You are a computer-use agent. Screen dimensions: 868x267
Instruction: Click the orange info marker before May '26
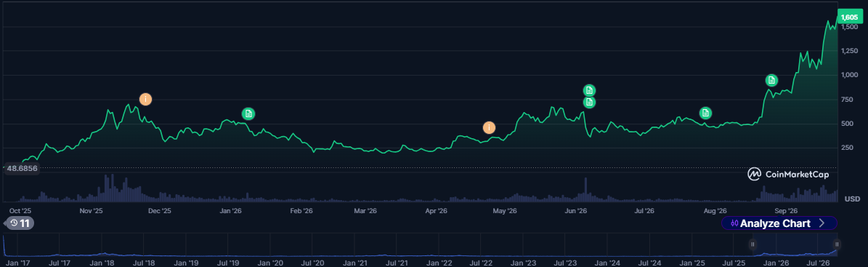[x=489, y=127]
